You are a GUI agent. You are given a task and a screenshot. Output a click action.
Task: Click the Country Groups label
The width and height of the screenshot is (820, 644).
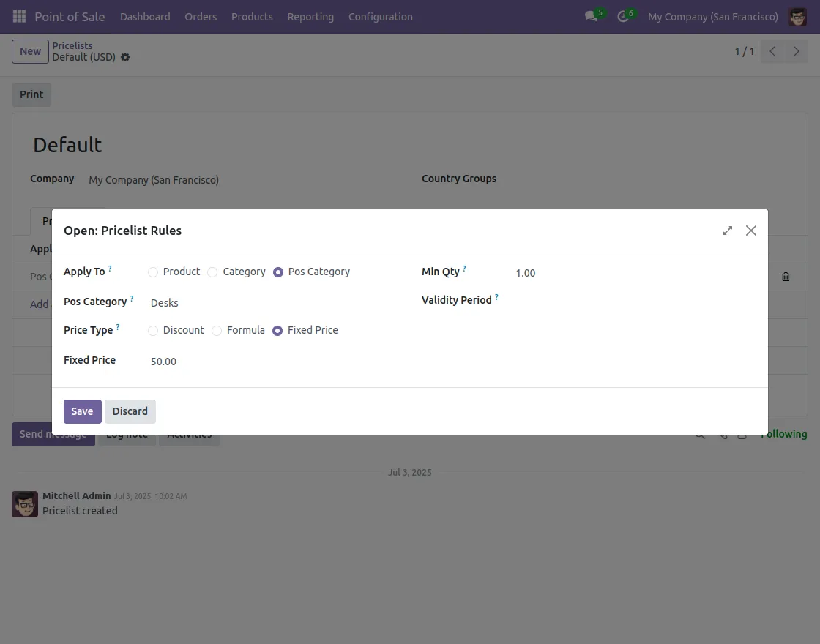point(459,179)
